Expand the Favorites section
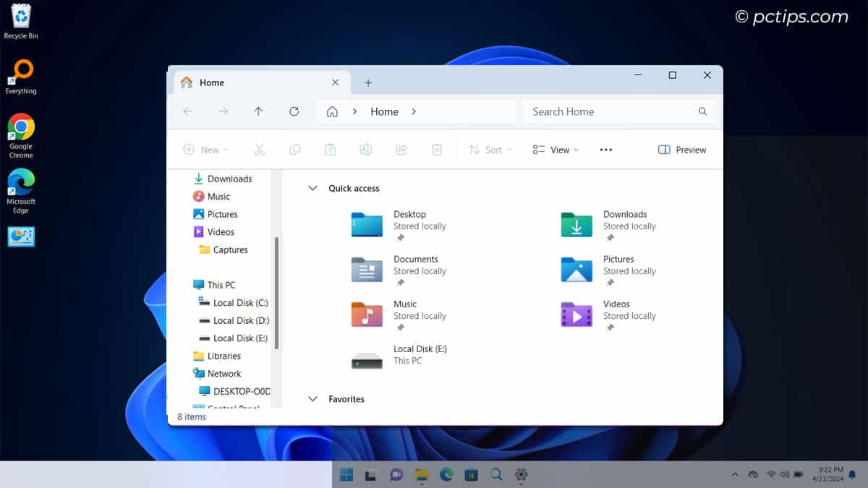Image resolution: width=868 pixels, height=488 pixels. click(312, 398)
